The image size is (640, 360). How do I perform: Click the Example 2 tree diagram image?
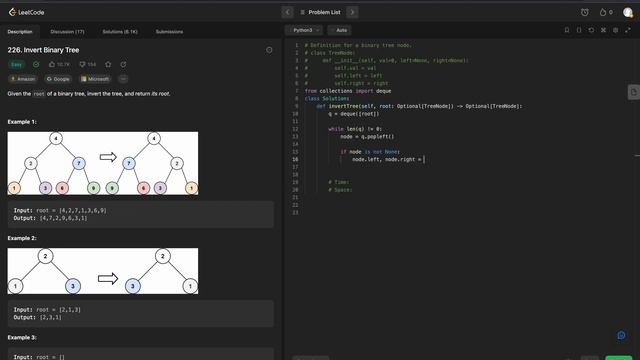[x=103, y=271]
